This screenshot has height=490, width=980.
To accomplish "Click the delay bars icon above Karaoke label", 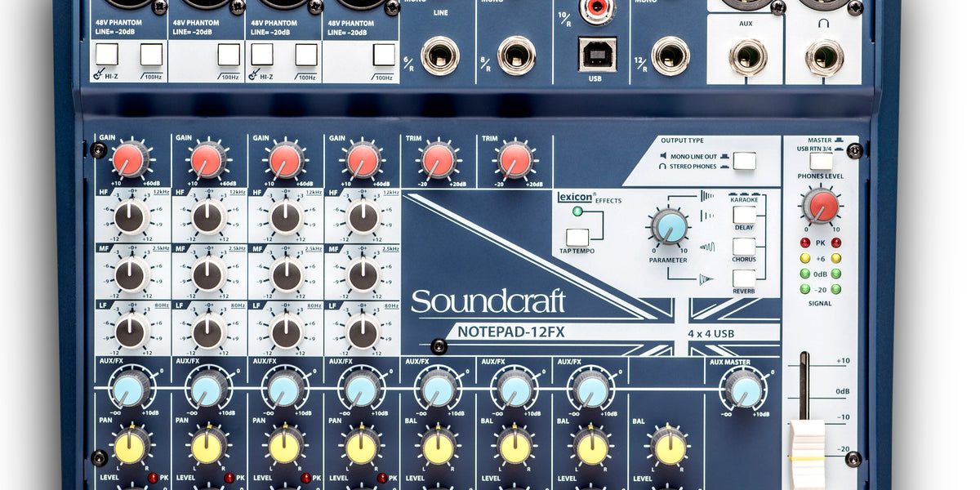I will 708,196.
